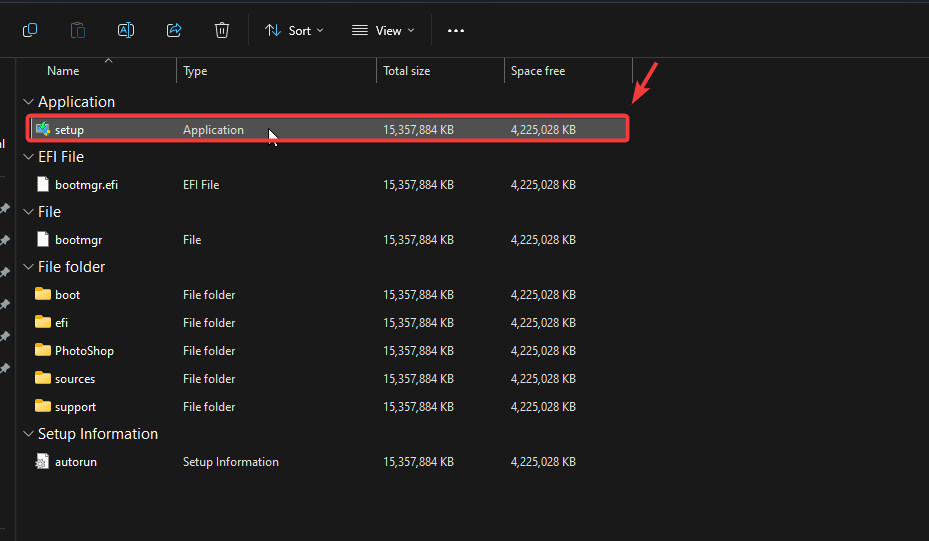Click the Space free column header

pyautogui.click(x=538, y=71)
